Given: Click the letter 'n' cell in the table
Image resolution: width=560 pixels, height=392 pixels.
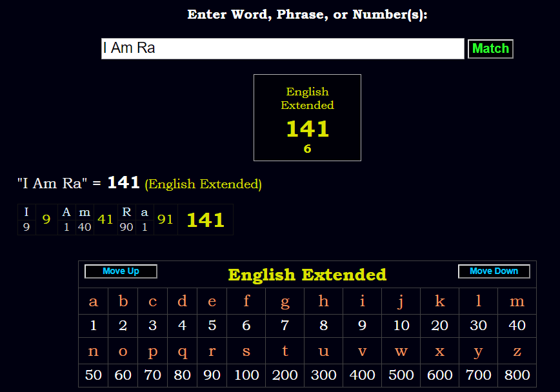Looking at the screenshot, I should [x=93, y=351].
